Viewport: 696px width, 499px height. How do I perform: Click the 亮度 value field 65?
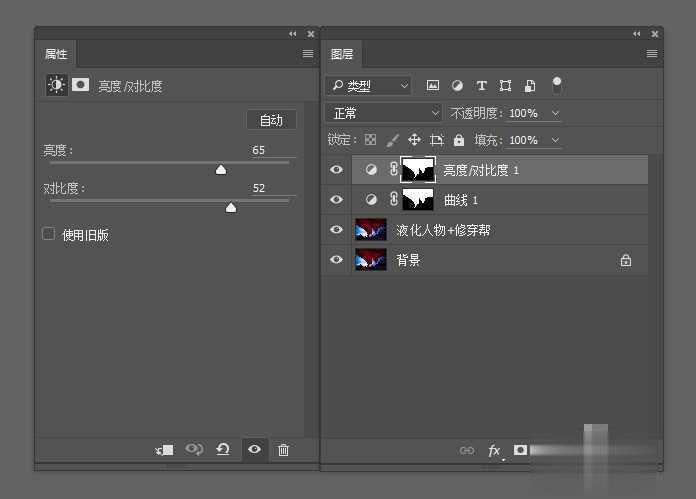(x=272, y=150)
